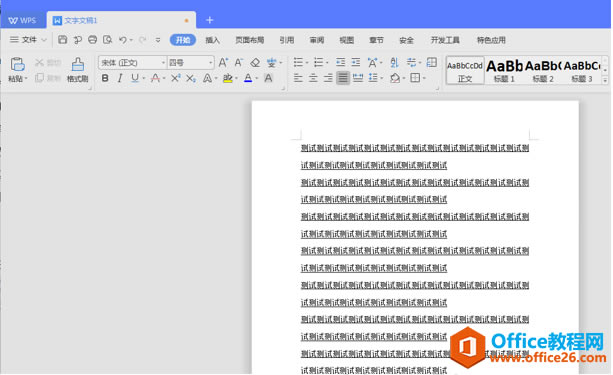Screen dimensions: 613x375
Task: Toggle Bold formatting
Action: click(x=105, y=78)
